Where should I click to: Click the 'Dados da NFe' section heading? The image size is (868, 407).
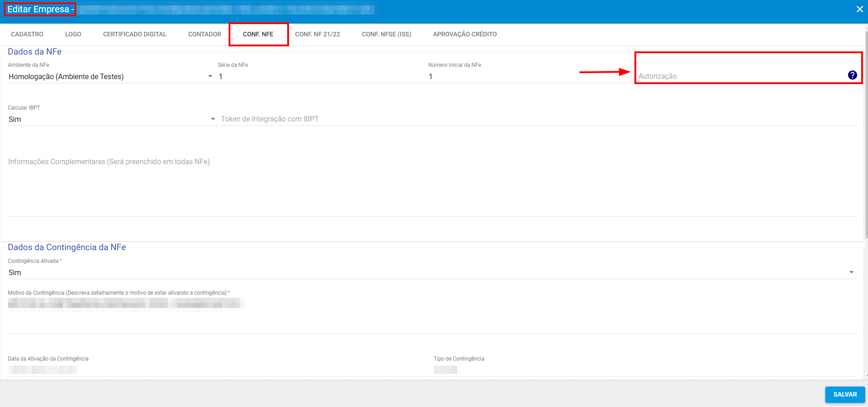coord(35,52)
